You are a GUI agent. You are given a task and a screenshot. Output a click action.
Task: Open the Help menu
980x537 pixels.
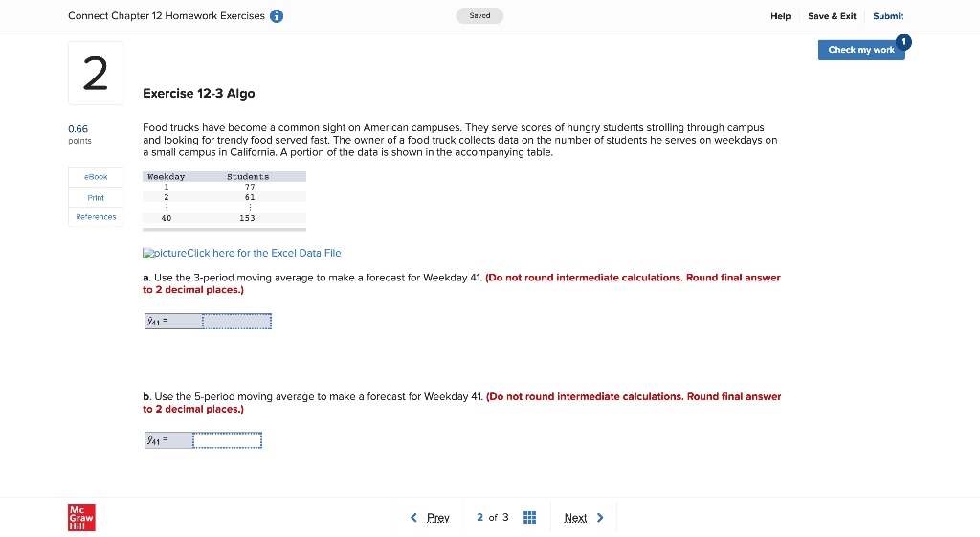pos(780,16)
